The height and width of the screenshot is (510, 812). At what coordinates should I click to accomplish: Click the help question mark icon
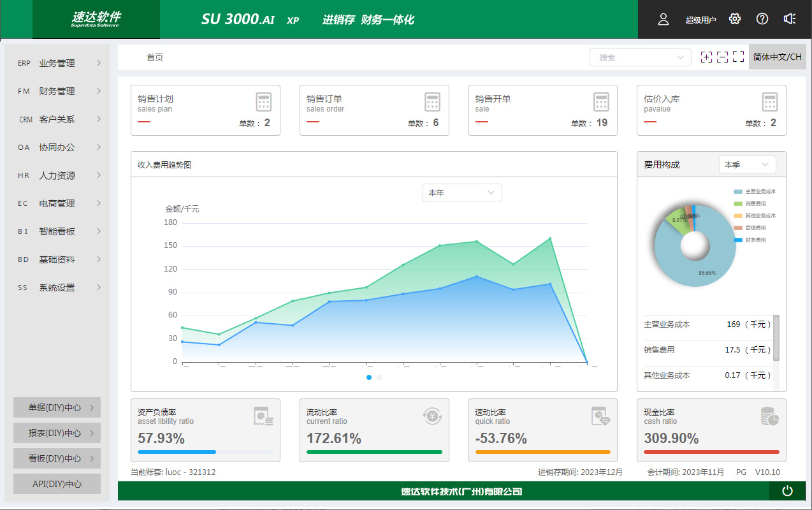click(x=762, y=19)
